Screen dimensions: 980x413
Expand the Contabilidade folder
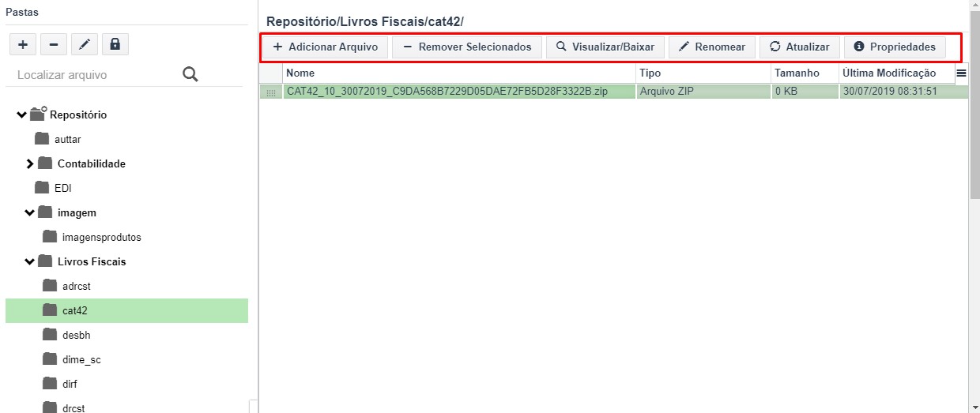tap(30, 164)
